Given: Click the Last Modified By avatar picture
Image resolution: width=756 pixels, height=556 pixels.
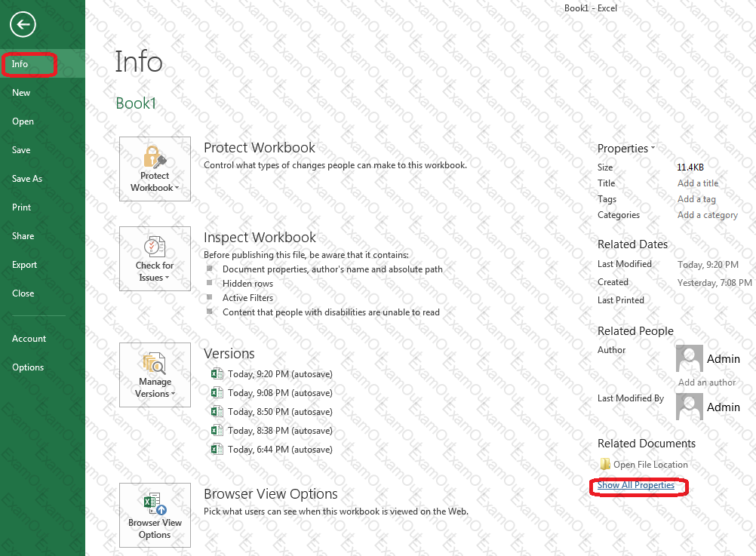Looking at the screenshot, I should 690,407.
